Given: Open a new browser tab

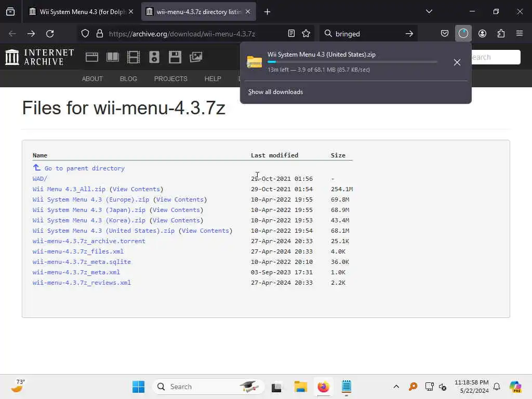Looking at the screenshot, I should 267,12.
